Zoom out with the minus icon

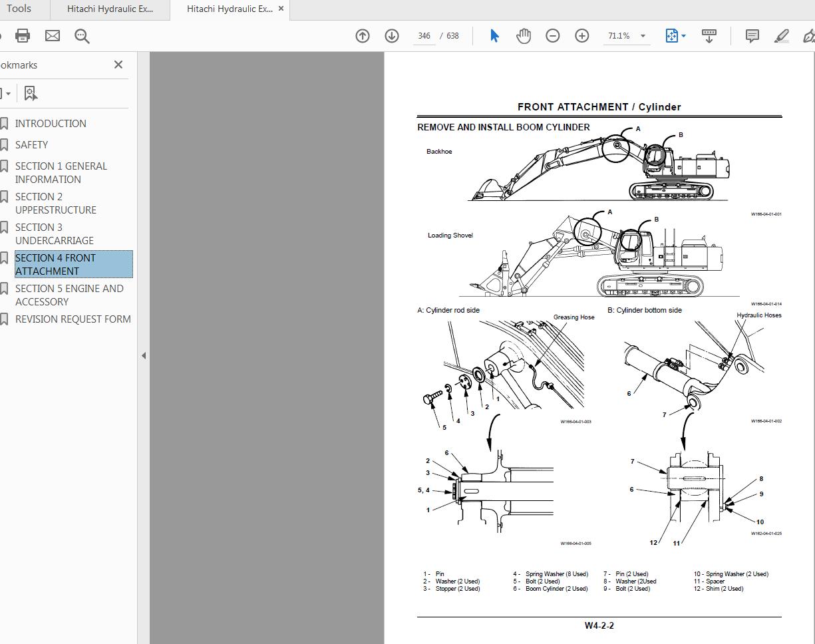552,35
